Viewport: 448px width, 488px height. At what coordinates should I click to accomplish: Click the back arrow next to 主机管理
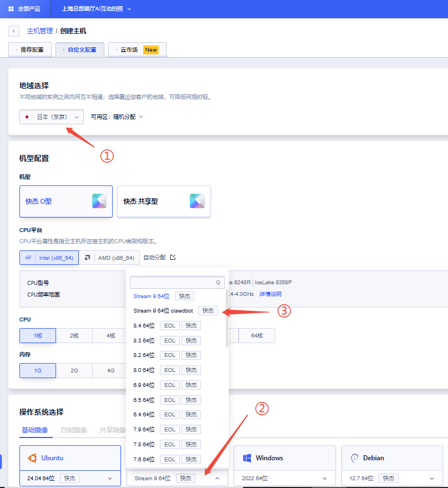click(x=13, y=31)
